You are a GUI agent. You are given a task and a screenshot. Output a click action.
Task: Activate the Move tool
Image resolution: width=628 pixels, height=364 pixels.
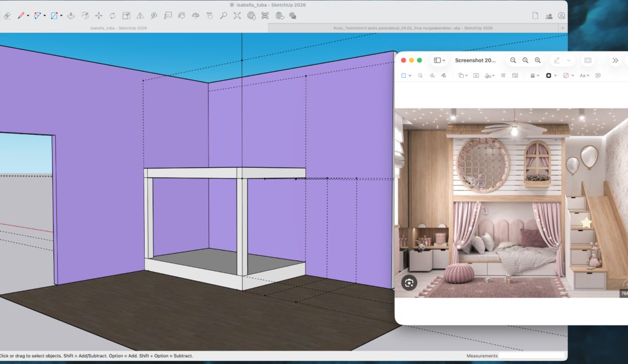(x=99, y=15)
